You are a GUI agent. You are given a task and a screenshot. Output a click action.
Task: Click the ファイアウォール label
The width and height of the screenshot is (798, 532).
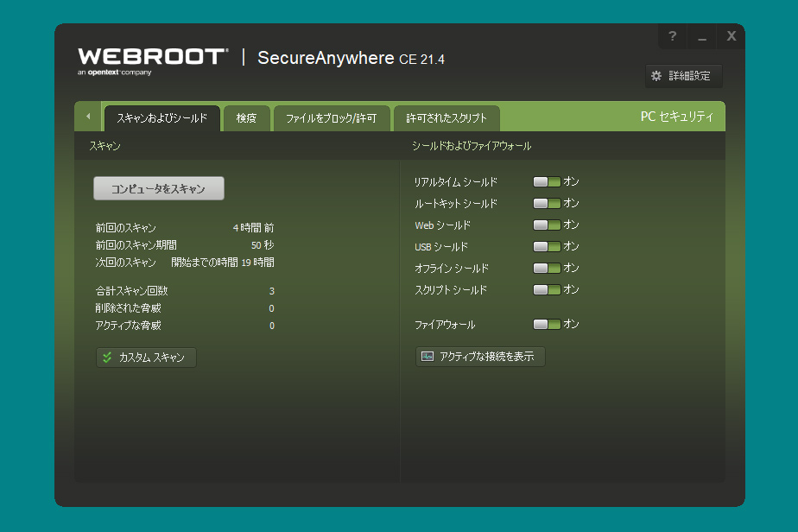(x=445, y=325)
